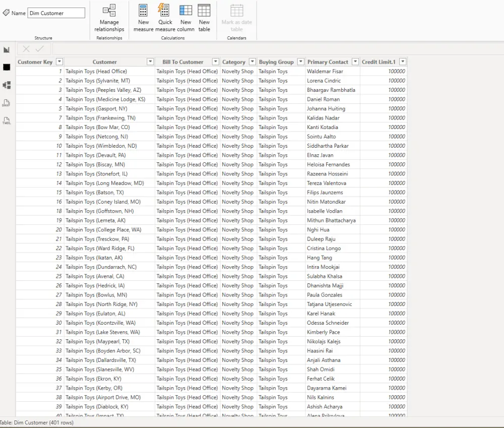Select Table view icon in sidebar

(7, 67)
